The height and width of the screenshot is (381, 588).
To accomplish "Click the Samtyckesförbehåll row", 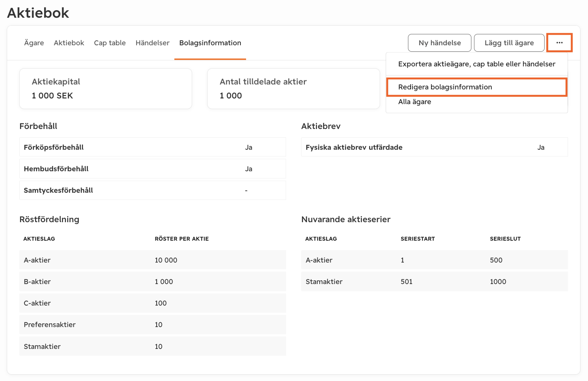I will (152, 190).
